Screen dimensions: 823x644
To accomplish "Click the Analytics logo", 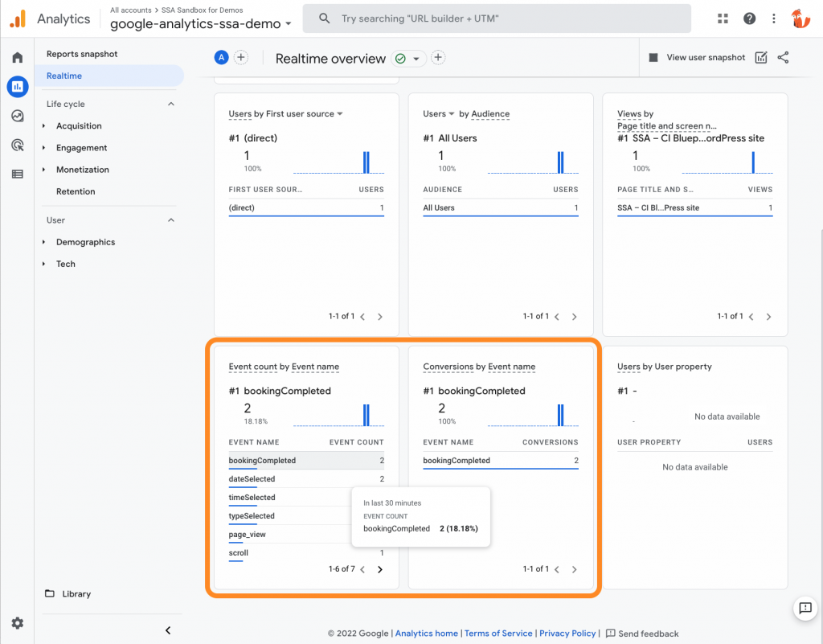I will point(18,18).
